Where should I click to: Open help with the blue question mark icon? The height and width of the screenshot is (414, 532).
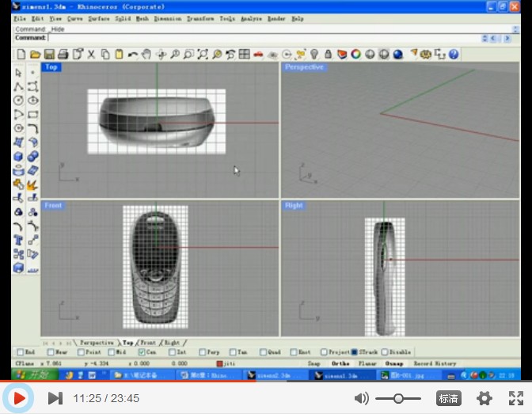(x=454, y=55)
